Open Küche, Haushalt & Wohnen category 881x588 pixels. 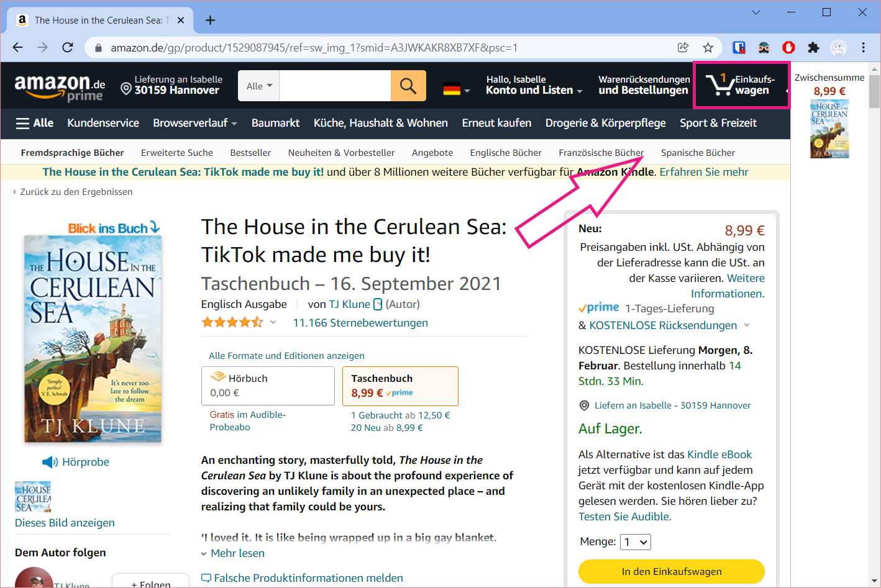point(381,123)
